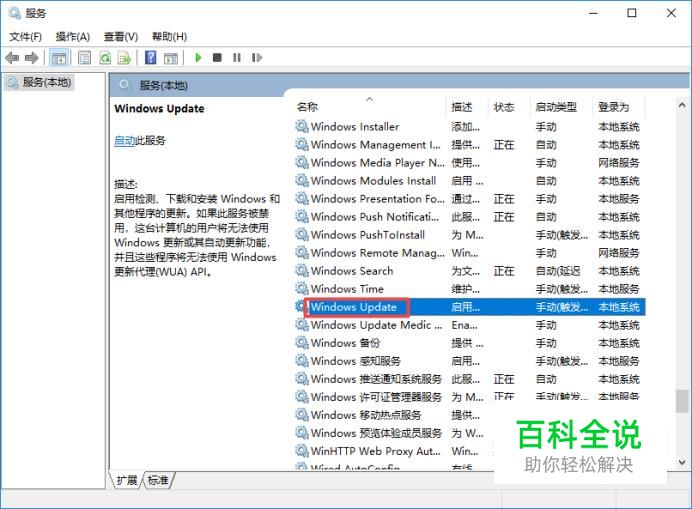Open the Help question mark icon
This screenshot has height=509, width=692.
[150, 58]
